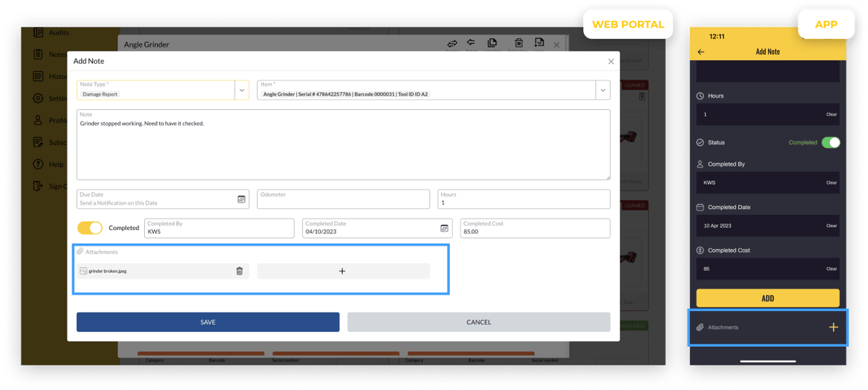Click the plus to add attachment in web portal
Viewport: 868px width, 390px height.
point(342,271)
